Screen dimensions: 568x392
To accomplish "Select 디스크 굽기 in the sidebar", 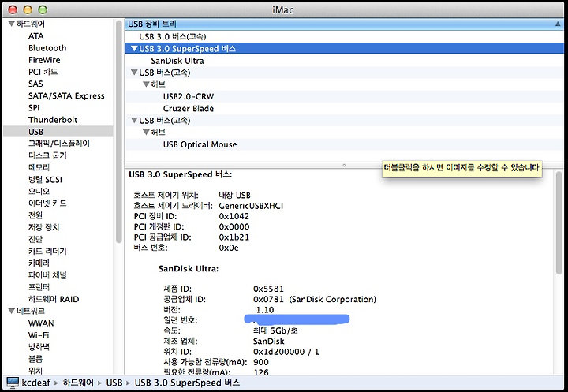I will (47, 155).
